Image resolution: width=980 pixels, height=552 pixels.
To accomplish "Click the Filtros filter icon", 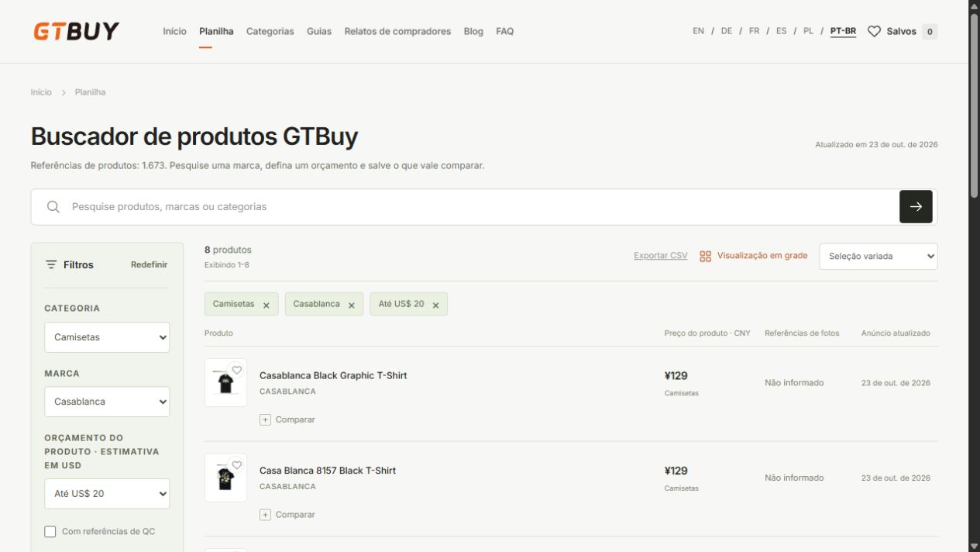I will pos(51,265).
